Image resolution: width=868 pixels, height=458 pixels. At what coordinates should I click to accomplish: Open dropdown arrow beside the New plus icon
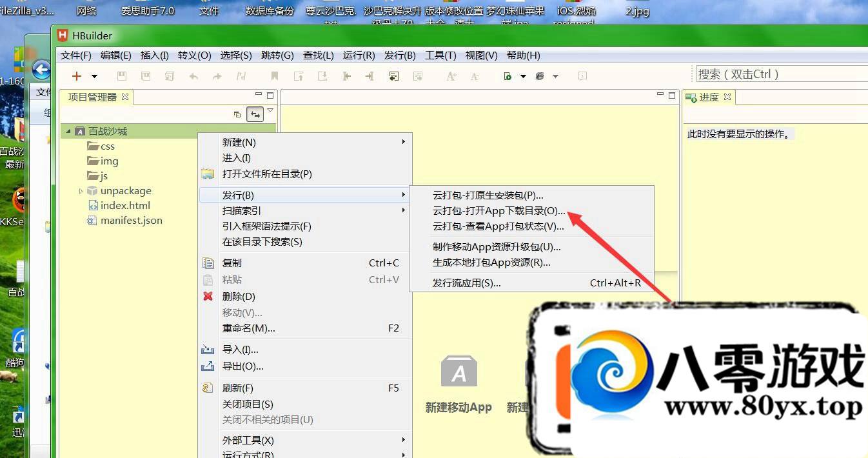click(x=94, y=76)
